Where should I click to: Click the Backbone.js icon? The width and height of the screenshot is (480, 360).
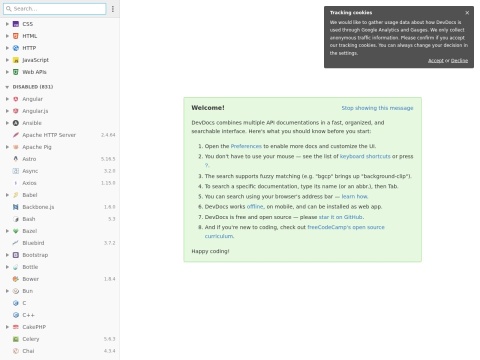coord(16,207)
